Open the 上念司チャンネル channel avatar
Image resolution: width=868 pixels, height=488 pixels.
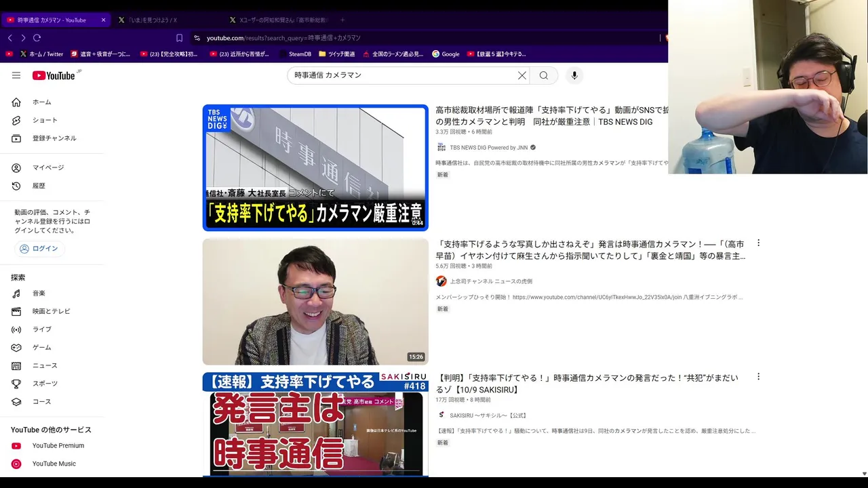coord(441,281)
